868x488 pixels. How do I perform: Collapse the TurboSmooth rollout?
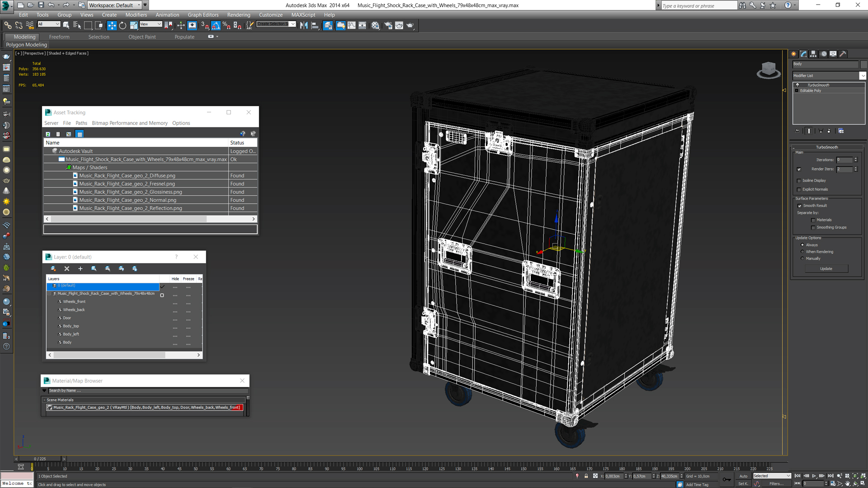click(x=826, y=147)
